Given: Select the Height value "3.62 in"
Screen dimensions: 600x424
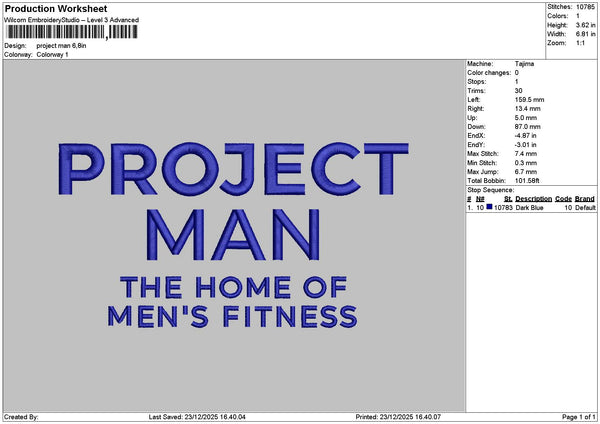Looking at the screenshot, I should [x=585, y=25].
